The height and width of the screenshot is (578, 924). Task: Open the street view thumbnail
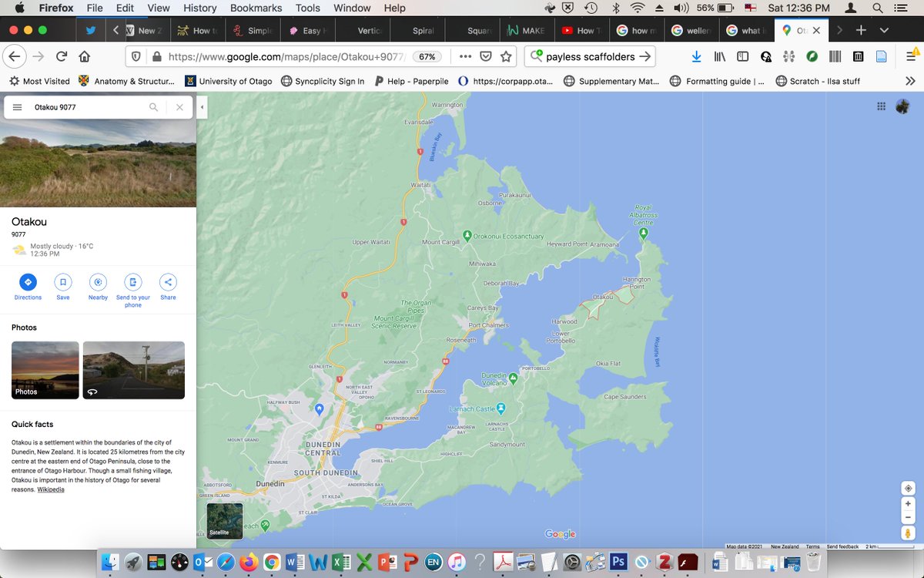[134, 370]
